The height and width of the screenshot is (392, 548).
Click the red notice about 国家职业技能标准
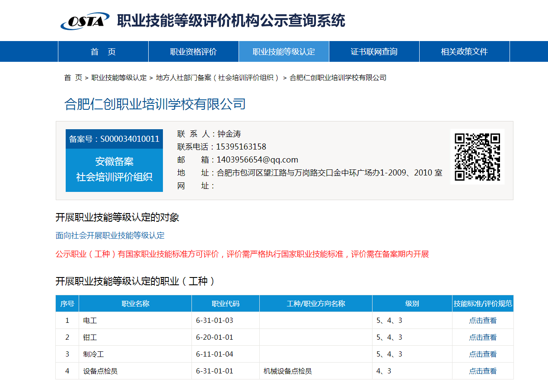click(242, 254)
